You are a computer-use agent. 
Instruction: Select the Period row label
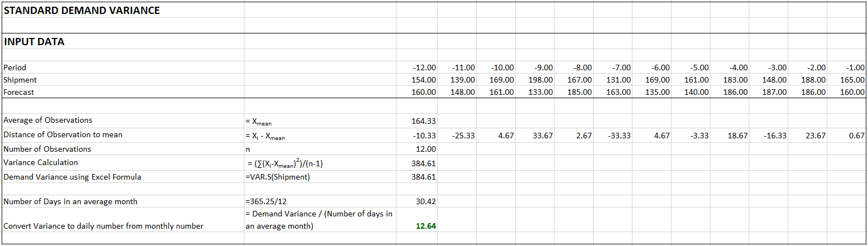point(15,67)
